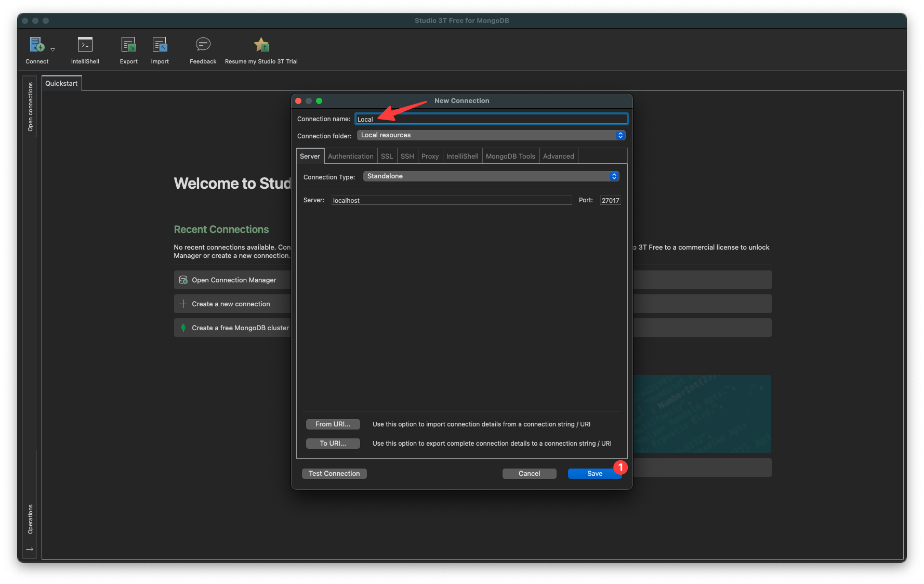This screenshot has height=584, width=924.
Task: Click the green zoom button of New Connection dialog
Action: (x=319, y=101)
